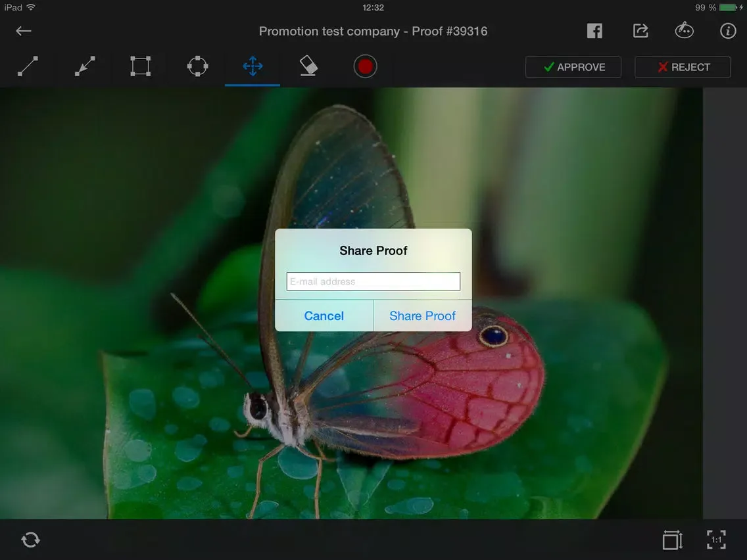This screenshot has width=747, height=560.
Task: Confirm with Share Proof button
Action: pos(423,315)
